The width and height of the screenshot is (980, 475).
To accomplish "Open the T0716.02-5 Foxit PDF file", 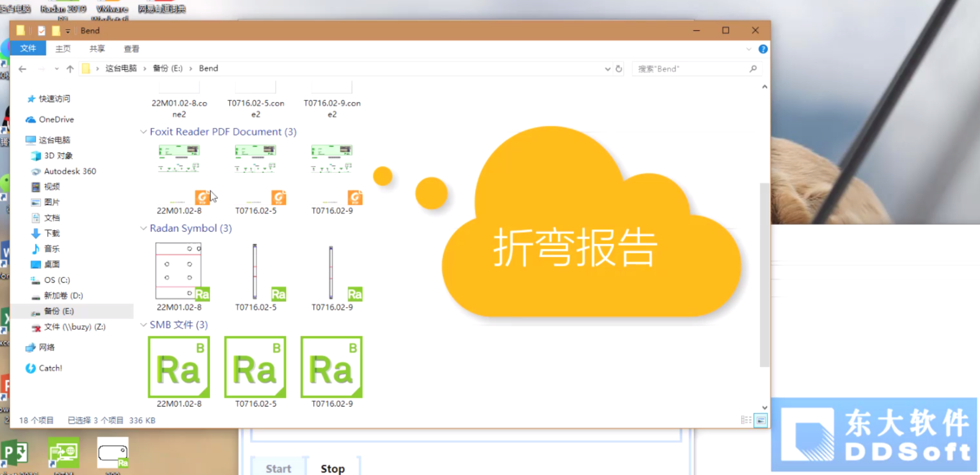I will (255, 179).
